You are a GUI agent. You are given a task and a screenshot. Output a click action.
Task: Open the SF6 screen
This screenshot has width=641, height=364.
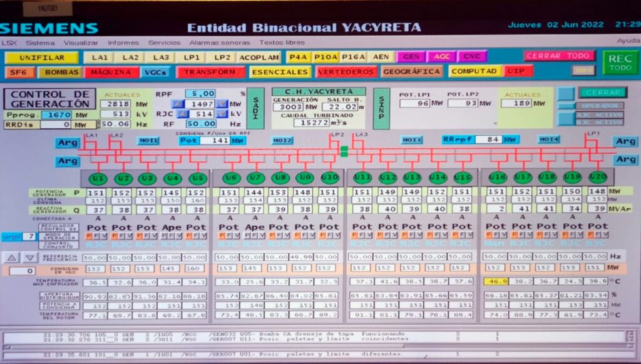click(x=19, y=73)
